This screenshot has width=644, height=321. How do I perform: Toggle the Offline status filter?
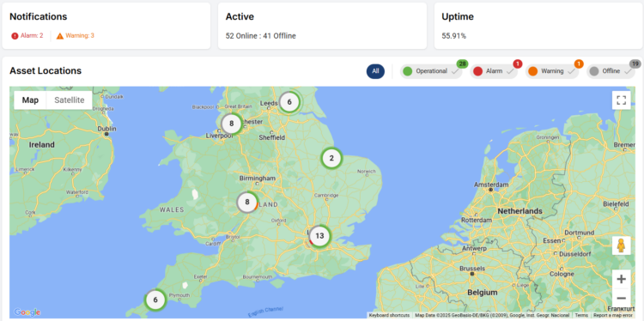[611, 71]
